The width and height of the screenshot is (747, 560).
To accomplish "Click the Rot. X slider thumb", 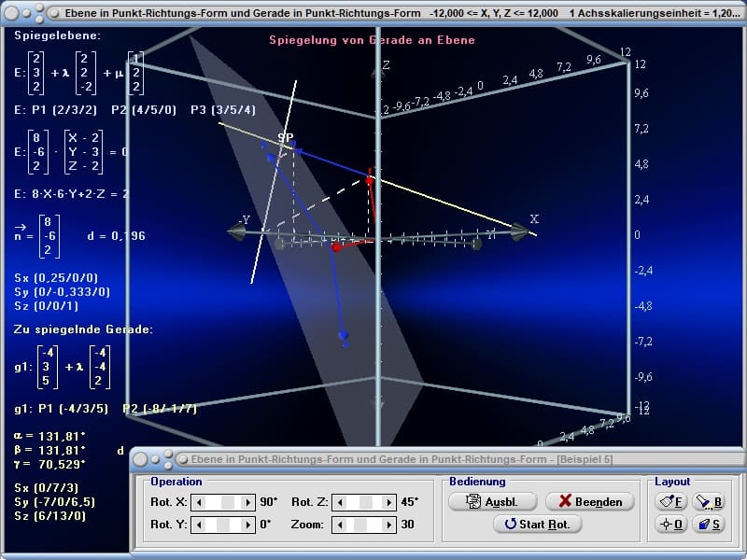I will pyautogui.click(x=228, y=502).
